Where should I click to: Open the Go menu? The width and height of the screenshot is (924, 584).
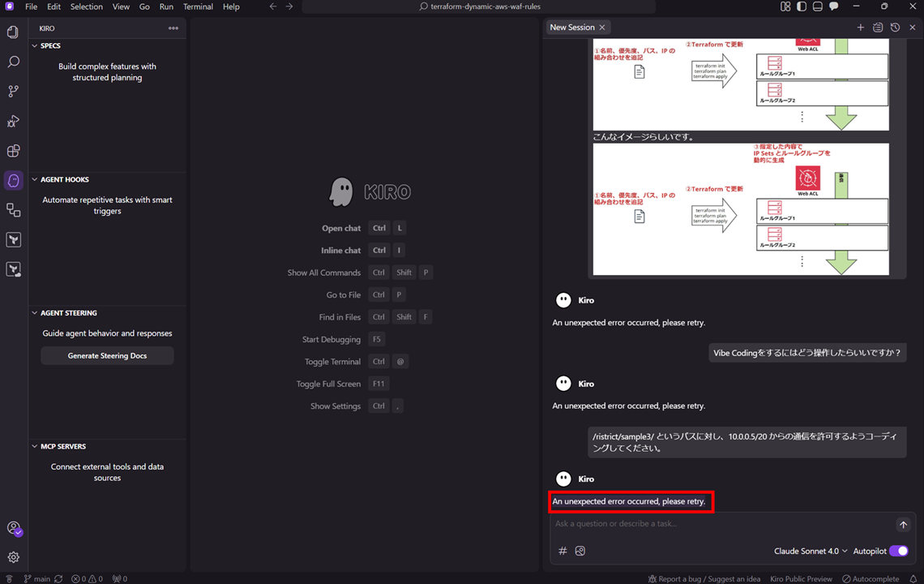pos(144,6)
